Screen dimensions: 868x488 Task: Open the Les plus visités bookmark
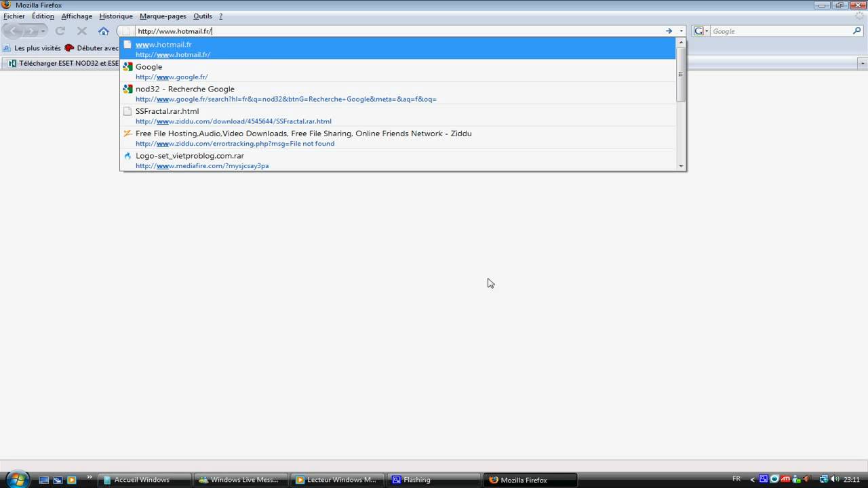click(32, 48)
